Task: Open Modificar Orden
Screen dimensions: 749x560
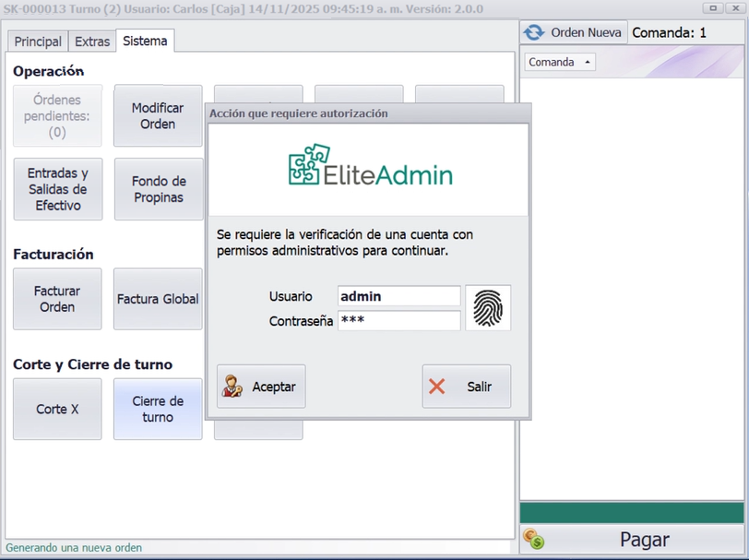Action: point(158,116)
